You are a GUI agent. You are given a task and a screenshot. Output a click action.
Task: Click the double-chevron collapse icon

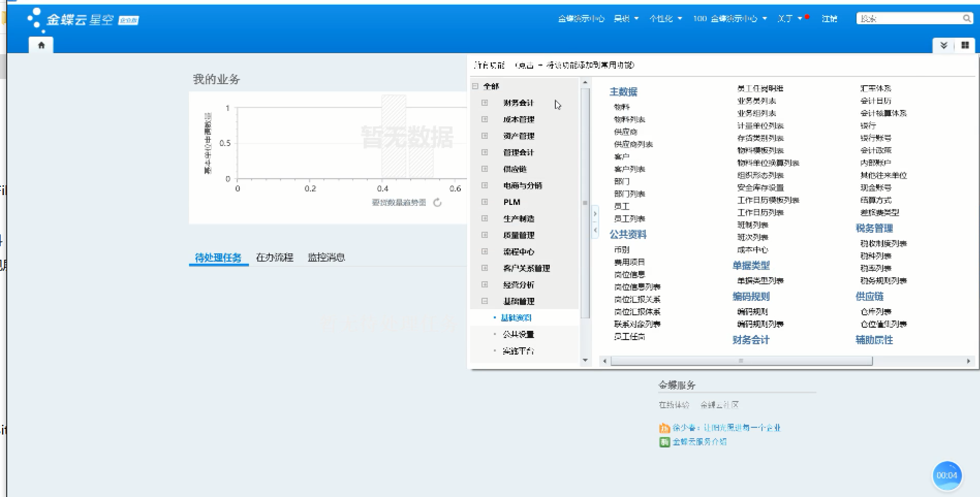coord(943,45)
